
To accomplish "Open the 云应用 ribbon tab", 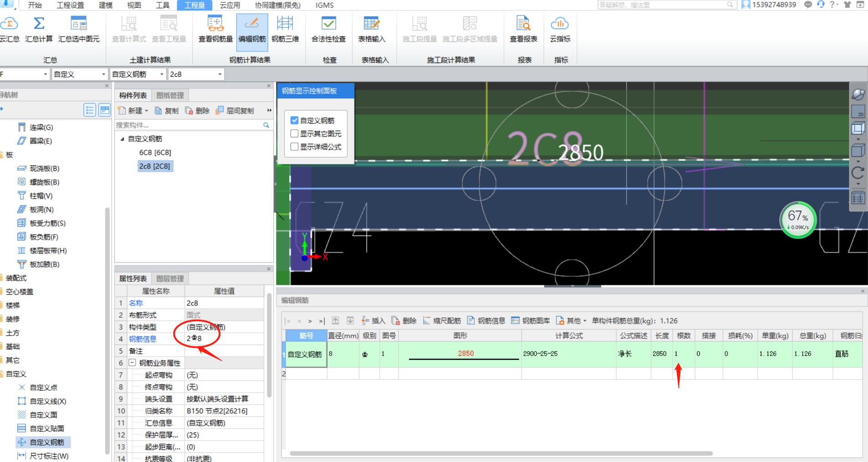I will 230,5.
